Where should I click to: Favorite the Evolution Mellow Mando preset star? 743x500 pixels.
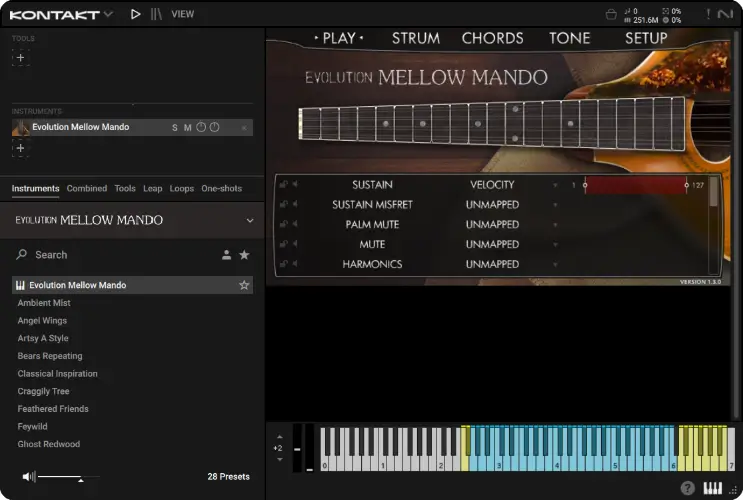[244, 285]
